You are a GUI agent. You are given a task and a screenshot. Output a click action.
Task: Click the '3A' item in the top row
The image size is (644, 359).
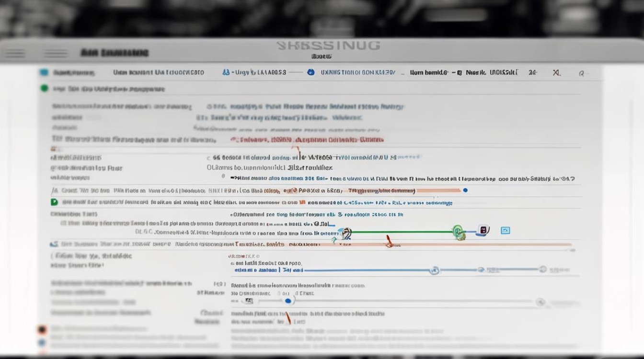(x=532, y=73)
